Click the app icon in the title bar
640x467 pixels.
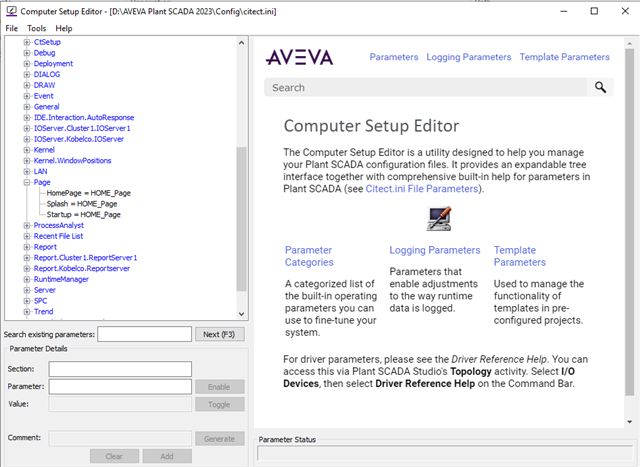point(11,11)
